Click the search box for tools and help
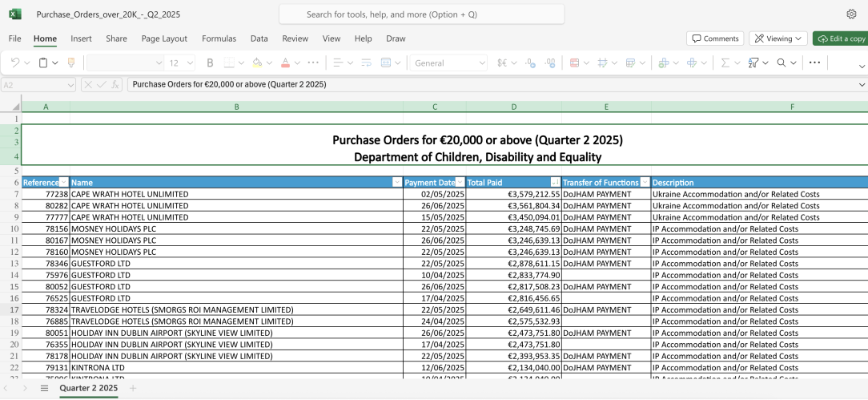The width and height of the screenshot is (868, 400). click(x=421, y=14)
